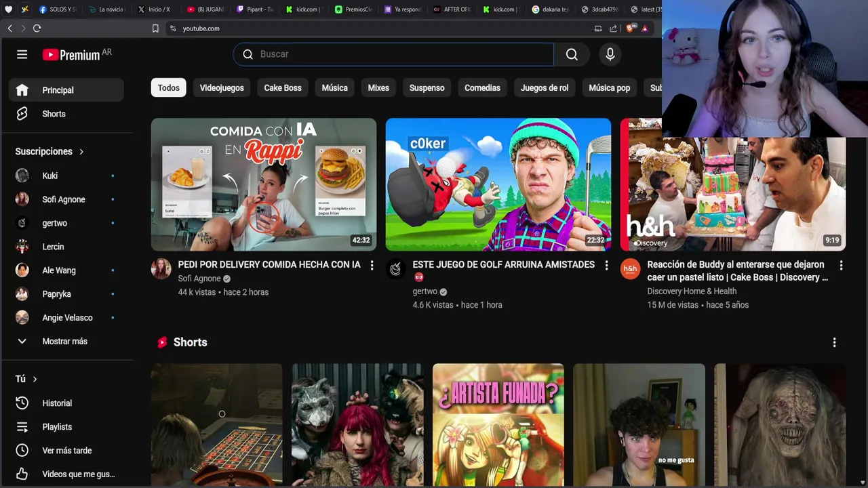The image size is (868, 488).
Task: Click Sofi Agnone avatar under first video
Action: [x=161, y=269]
